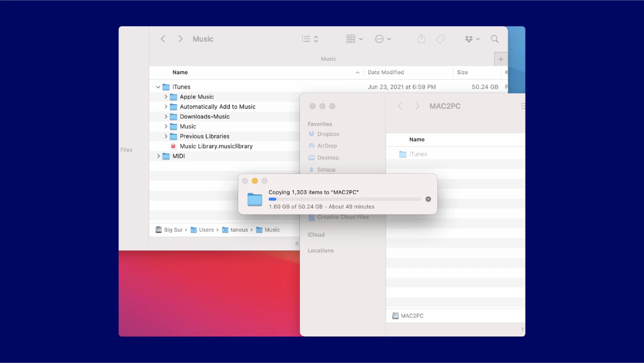The height and width of the screenshot is (363, 644).
Task: Select the Music tab label
Action: [328, 59]
